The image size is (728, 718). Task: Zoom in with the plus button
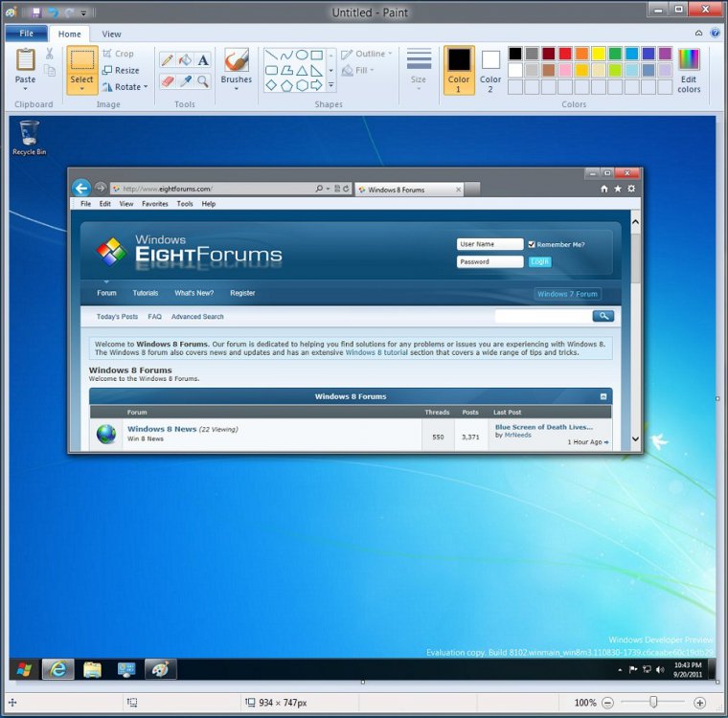point(699,703)
